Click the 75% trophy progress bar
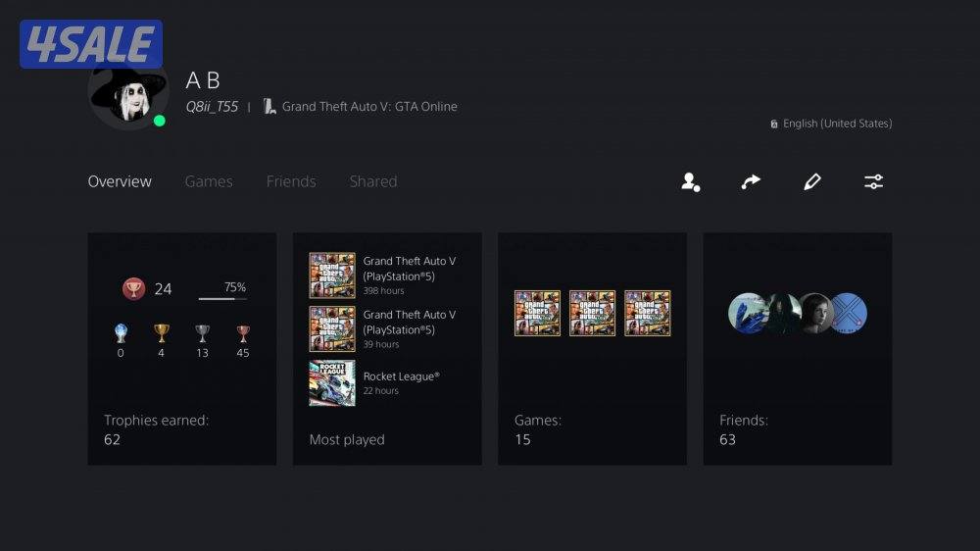Screen dimensions: 980x551 click(222, 298)
